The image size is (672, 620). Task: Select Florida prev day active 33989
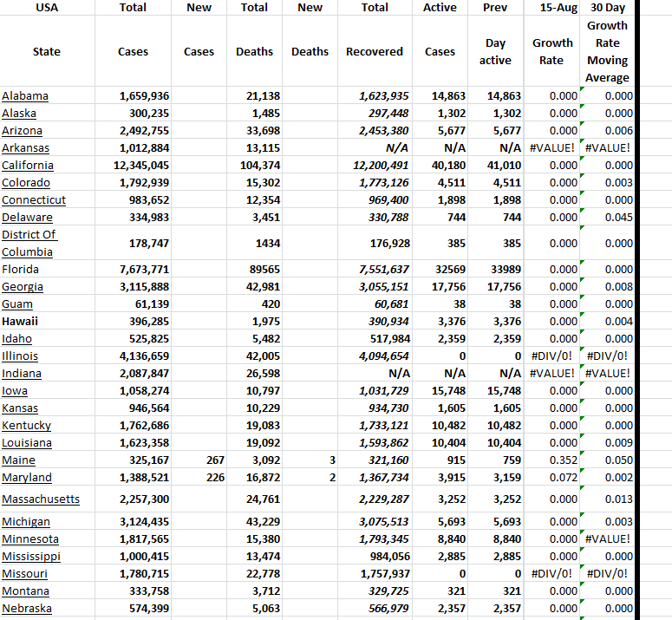tap(495, 270)
